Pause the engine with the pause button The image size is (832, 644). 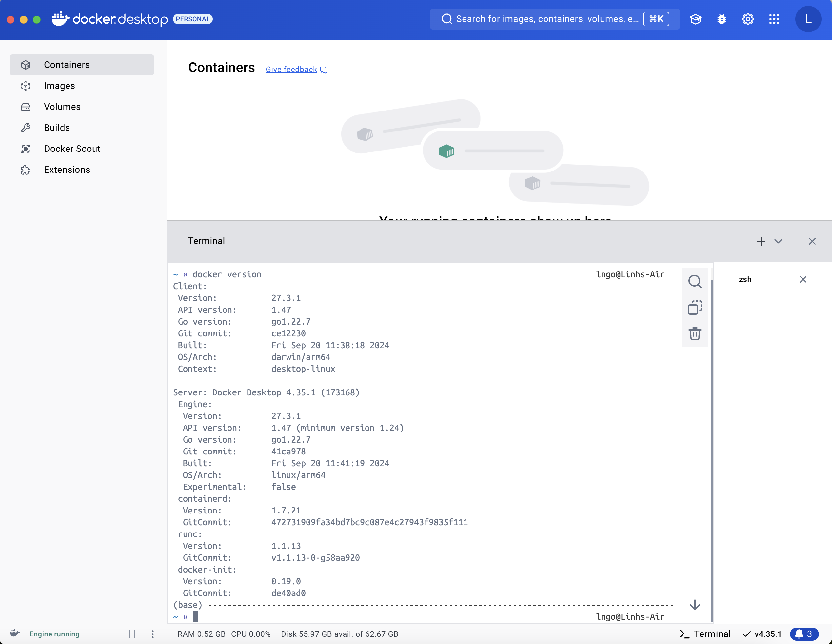pyautogui.click(x=132, y=634)
